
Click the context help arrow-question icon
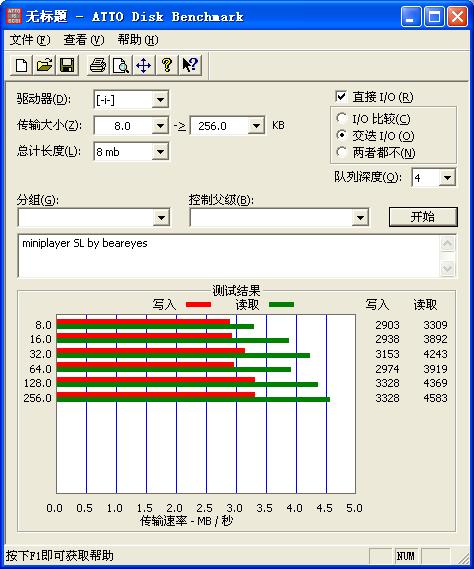(x=190, y=65)
